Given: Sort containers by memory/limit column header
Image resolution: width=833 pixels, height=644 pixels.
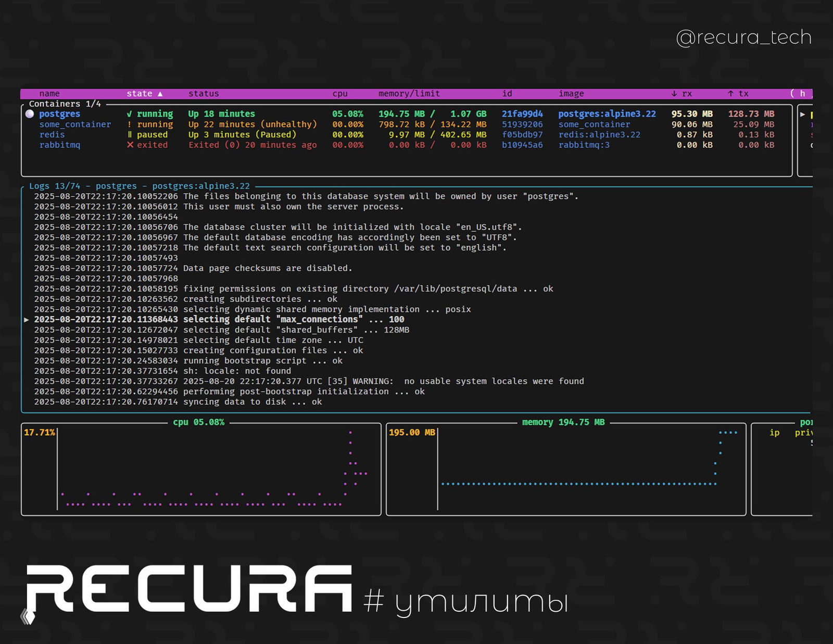Looking at the screenshot, I should (409, 94).
